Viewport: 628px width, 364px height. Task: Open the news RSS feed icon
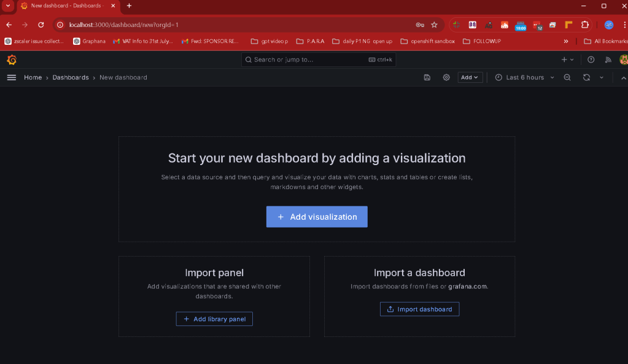608,60
